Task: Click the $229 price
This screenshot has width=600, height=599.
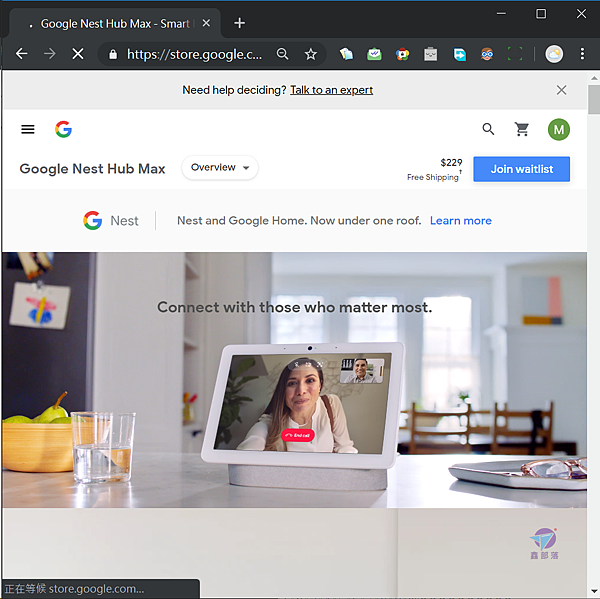Action: click(451, 163)
